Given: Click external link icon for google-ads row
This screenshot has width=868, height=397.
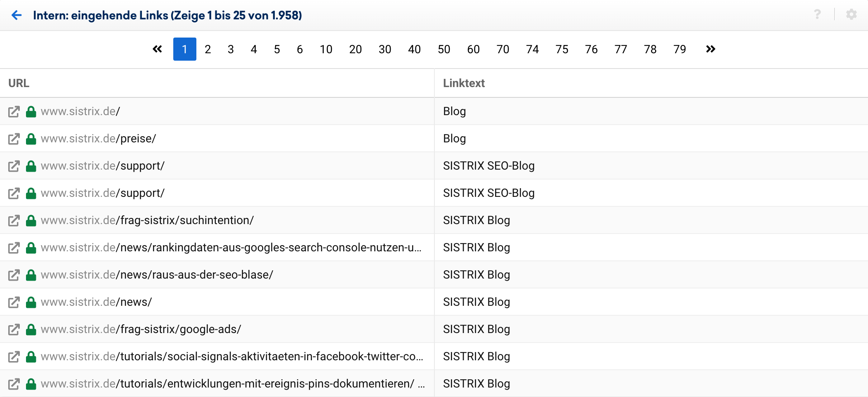Looking at the screenshot, I should point(14,330).
